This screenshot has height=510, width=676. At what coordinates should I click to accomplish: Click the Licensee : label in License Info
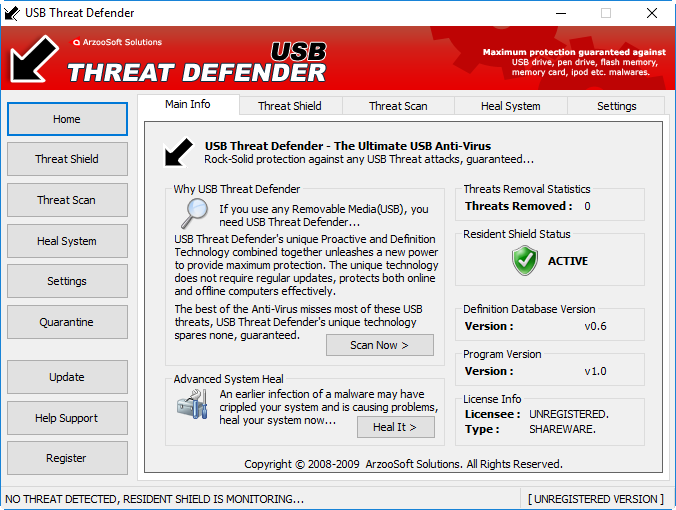coord(493,414)
